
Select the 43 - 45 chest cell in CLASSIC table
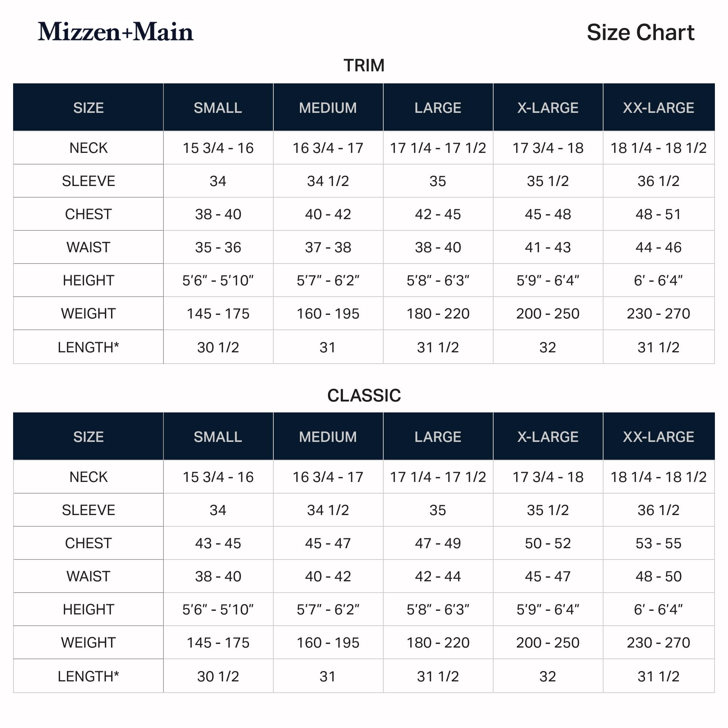click(x=218, y=543)
